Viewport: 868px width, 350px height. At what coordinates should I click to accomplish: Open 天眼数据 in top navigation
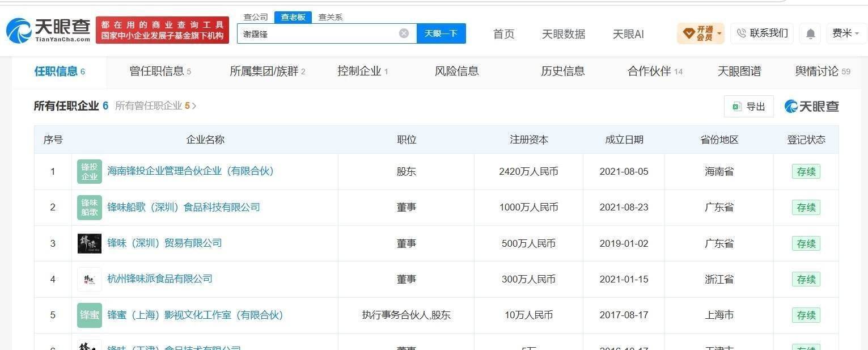[564, 34]
